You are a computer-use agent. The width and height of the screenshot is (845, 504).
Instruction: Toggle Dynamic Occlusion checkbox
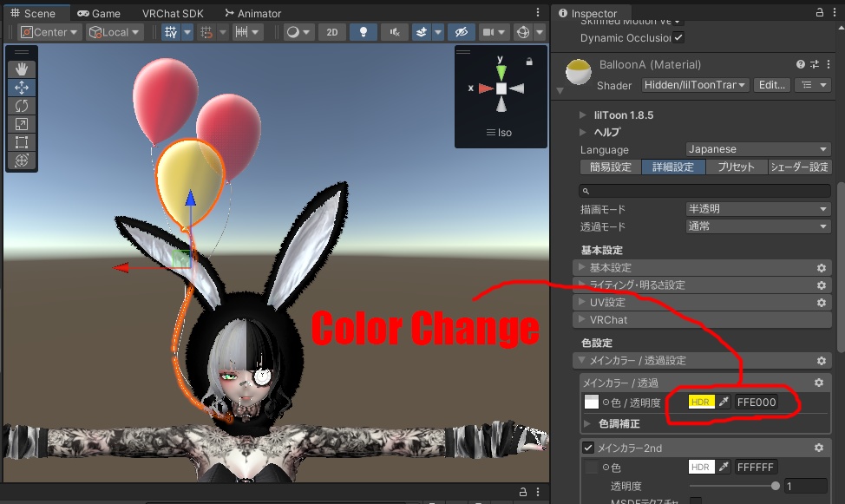tap(678, 37)
